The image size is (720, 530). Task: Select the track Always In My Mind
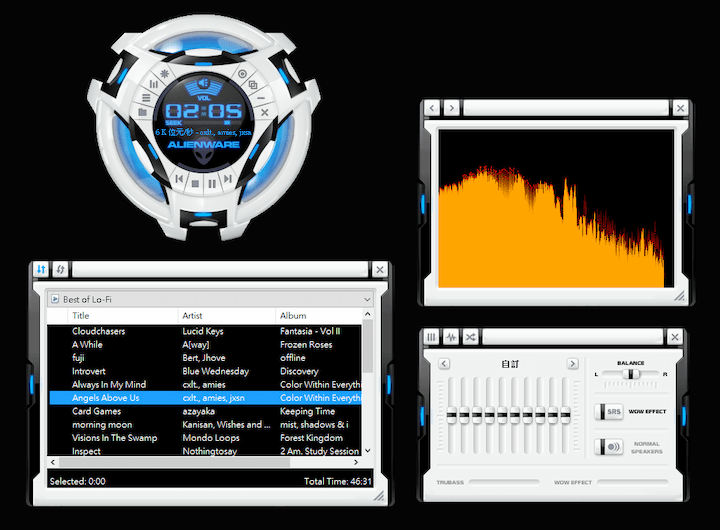pos(109,384)
